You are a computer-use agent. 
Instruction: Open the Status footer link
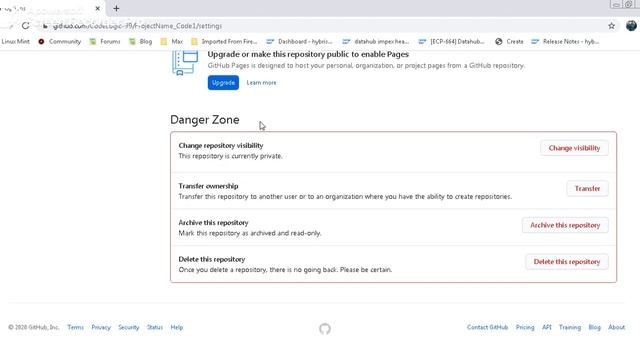[x=155, y=327]
